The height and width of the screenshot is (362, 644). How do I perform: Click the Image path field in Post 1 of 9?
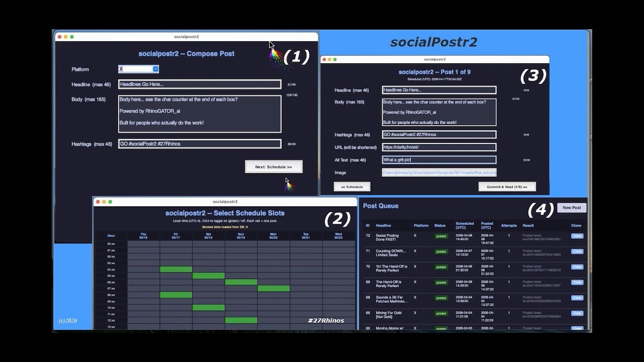tap(439, 172)
